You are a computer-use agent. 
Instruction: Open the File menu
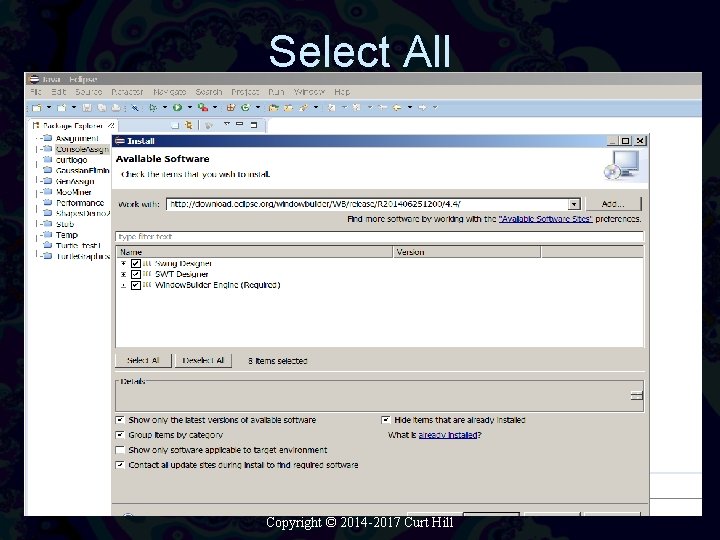[x=36, y=92]
